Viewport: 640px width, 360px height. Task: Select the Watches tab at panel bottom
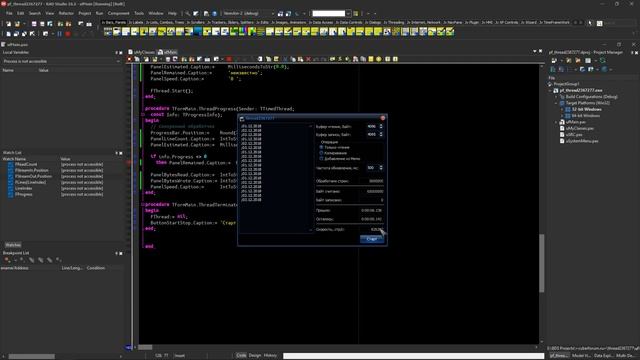click(13, 245)
